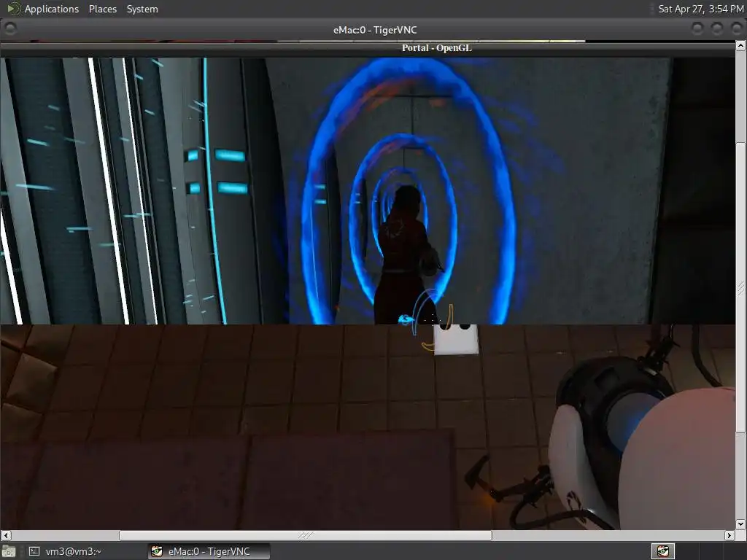The image size is (747, 560).
Task: Click the horizontal scrollbar thumb
Action: tap(306, 535)
